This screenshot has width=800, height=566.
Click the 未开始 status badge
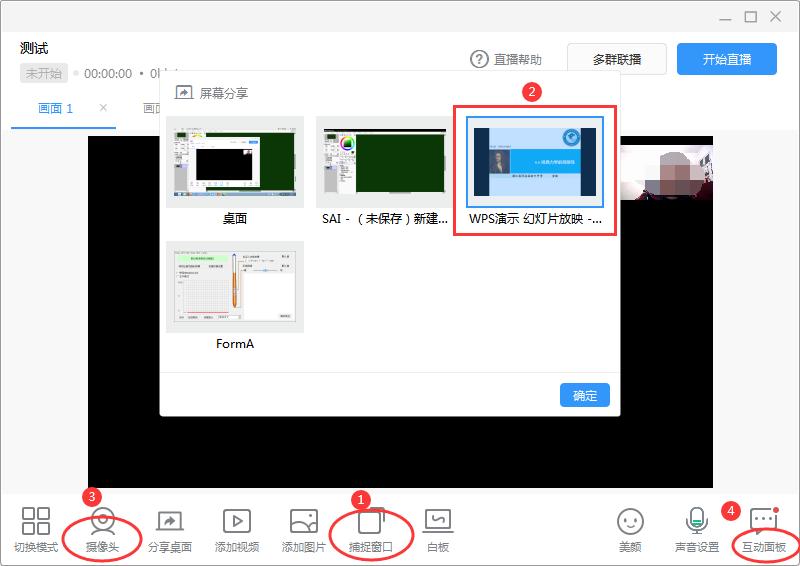44,73
